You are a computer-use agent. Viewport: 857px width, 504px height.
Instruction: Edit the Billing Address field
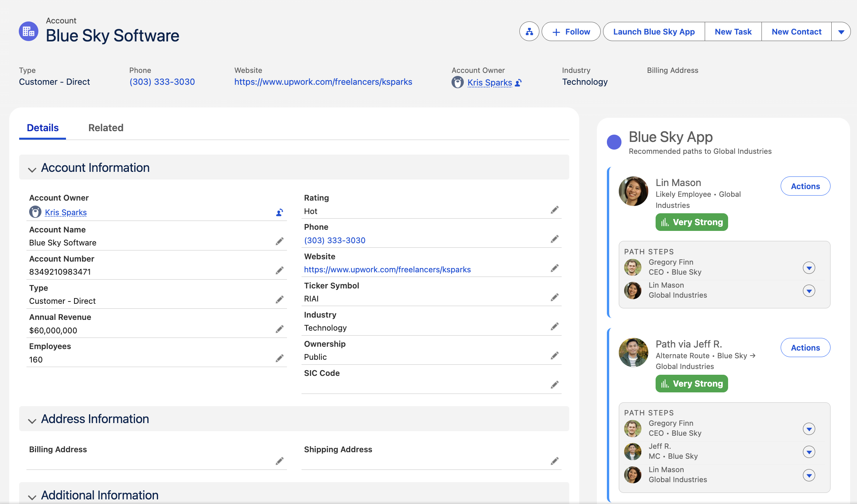tap(279, 461)
